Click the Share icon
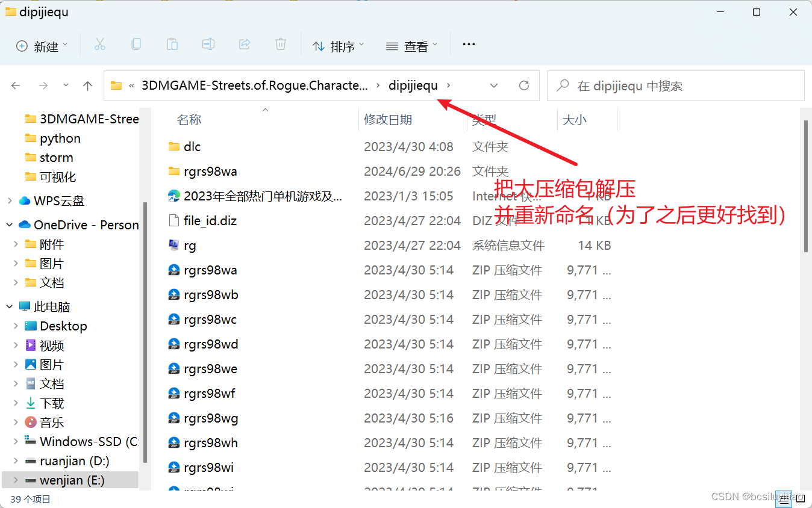The image size is (812, 508). [245, 44]
